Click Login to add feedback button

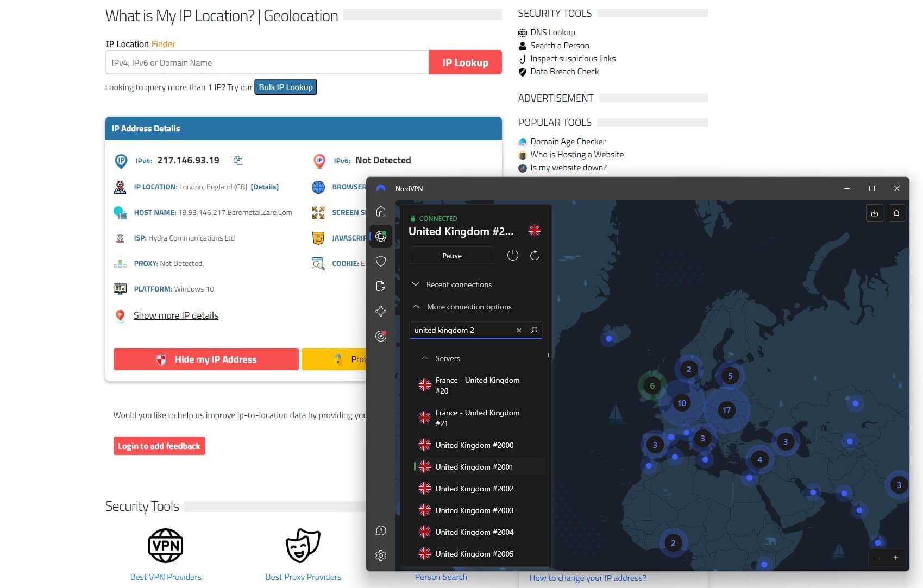[x=159, y=446]
